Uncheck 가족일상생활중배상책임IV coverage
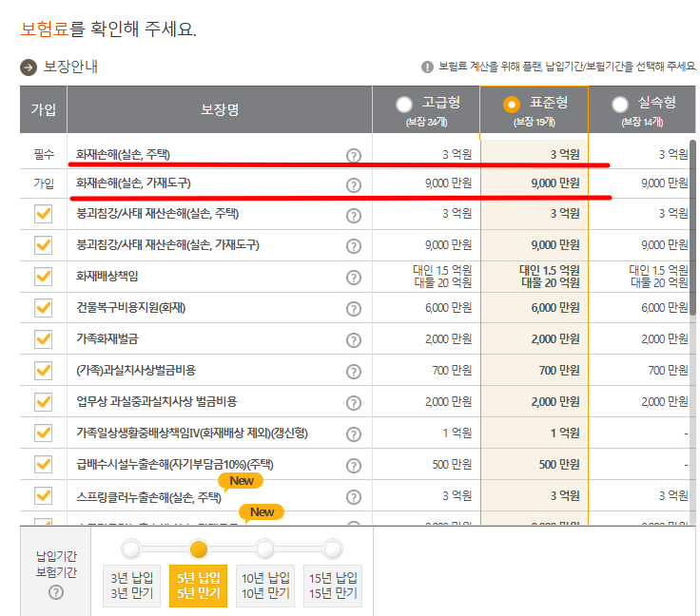Viewport: 700px width, 616px height. click(x=44, y=433)
